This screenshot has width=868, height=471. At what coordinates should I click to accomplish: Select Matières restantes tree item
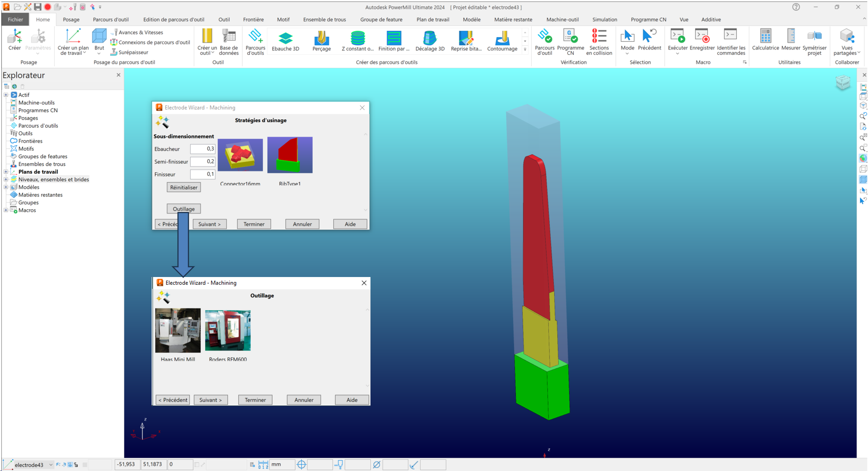click(x=40, y=195)
